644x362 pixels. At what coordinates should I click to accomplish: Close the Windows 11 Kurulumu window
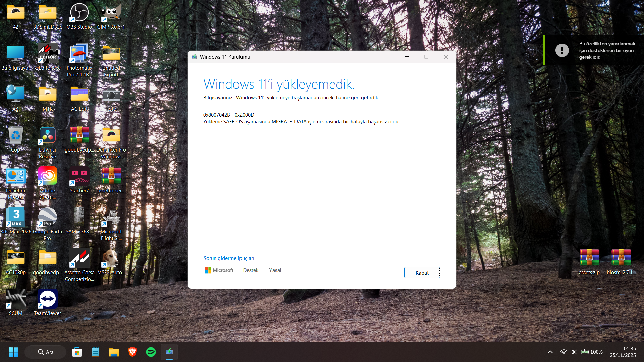(446, 57)
